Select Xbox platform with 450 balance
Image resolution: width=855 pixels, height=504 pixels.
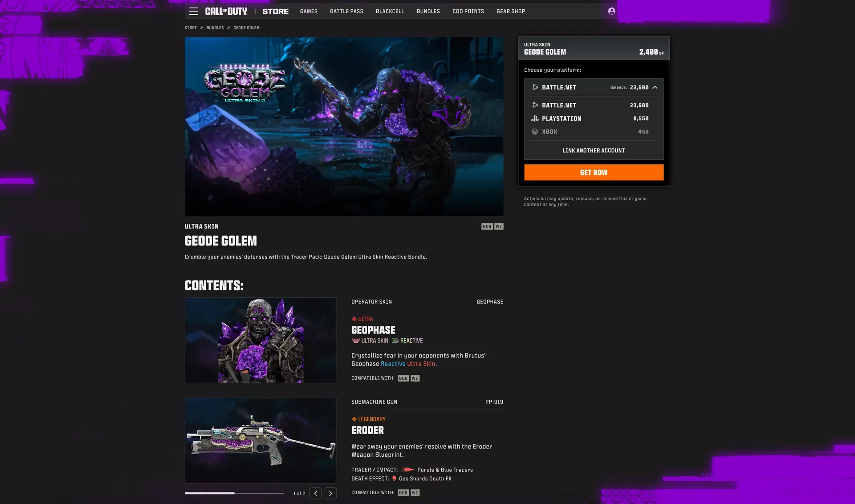point(594,132)
